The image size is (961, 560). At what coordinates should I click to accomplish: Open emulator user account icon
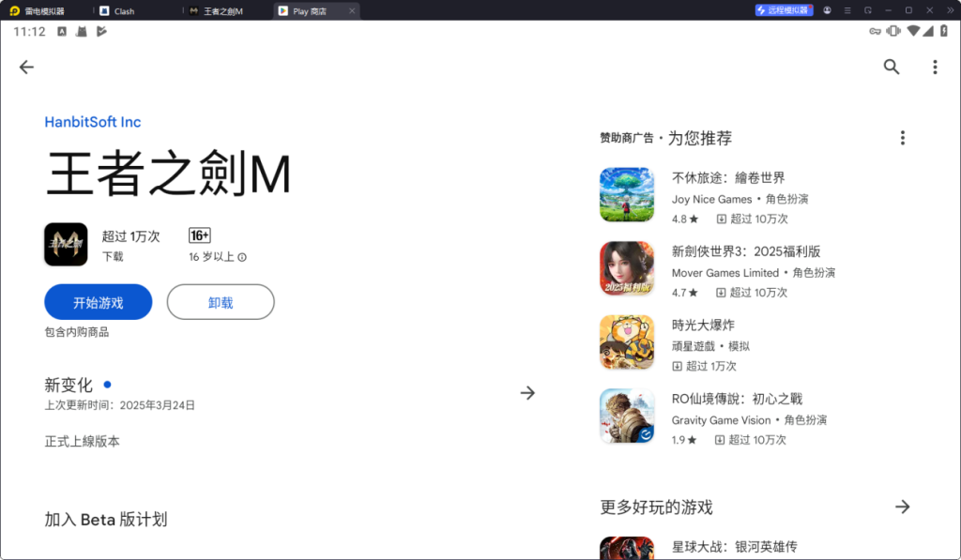pos(827,10)
